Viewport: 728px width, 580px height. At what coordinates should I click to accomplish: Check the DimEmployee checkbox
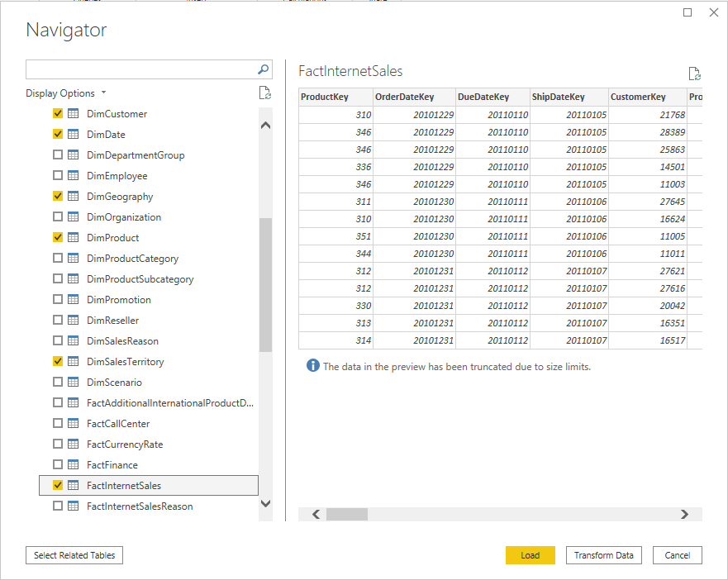click(58, 176)
